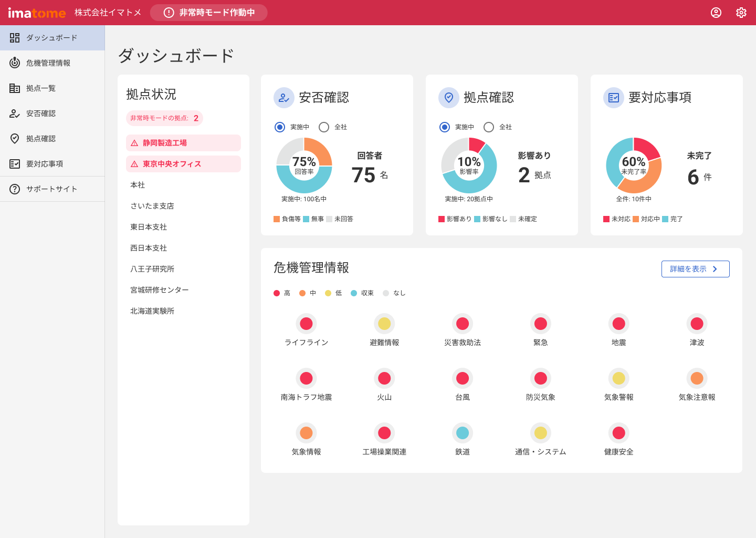
Task: Click the 要対応事項 checklist card icon
Action: click(x=614, y=98)
